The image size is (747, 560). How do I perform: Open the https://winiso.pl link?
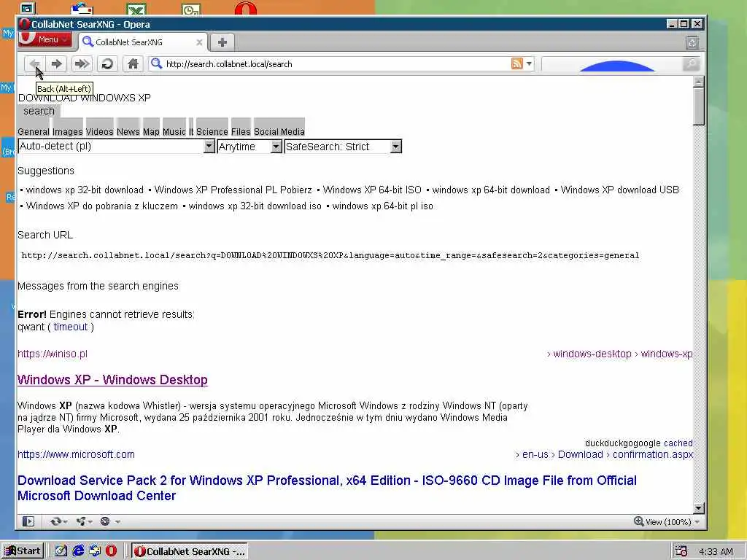[53, 354]
